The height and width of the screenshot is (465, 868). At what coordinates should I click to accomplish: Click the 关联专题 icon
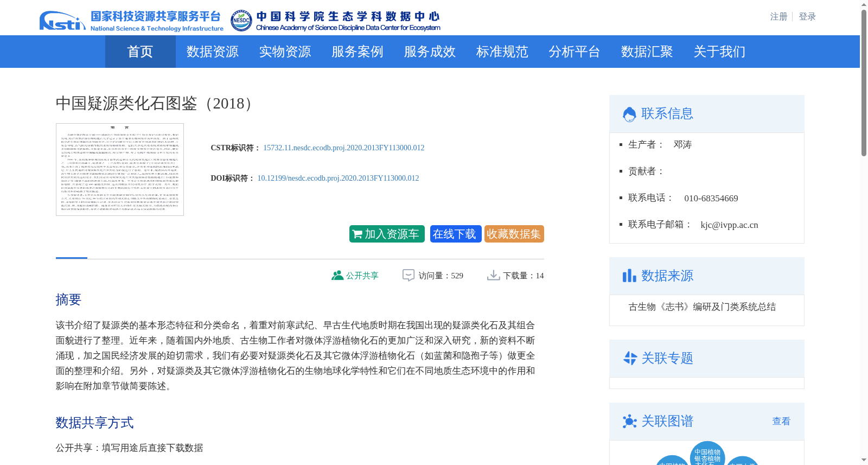pyautogui.click(x=630, y=358)
